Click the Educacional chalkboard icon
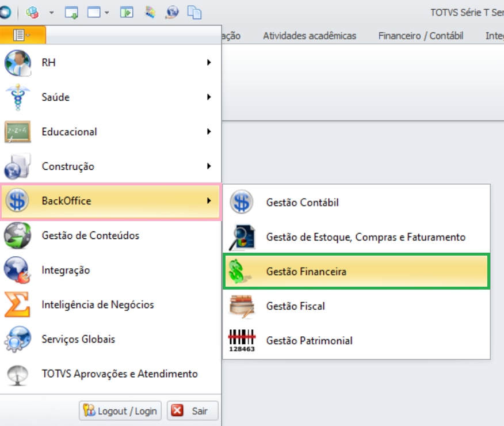The height and width of the screenshot is (426, 504). click(18, 131)
